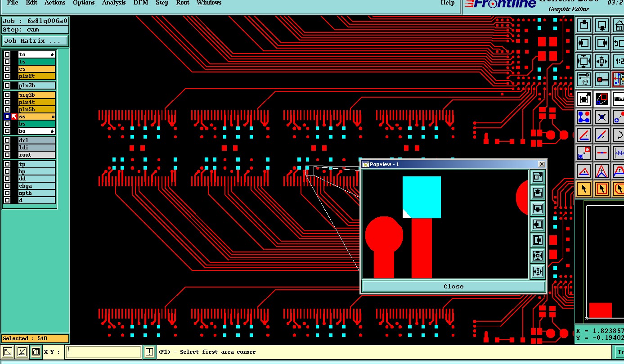This screenshot has width=624, height=364.
Task: Toggle the 'ss' layer checkbox
Action: [7, 117]
